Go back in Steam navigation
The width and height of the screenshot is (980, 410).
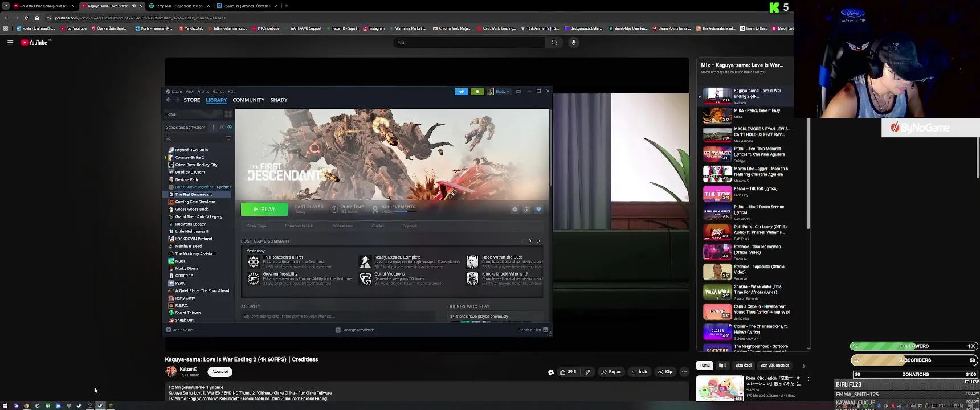(x=169, y=100)
